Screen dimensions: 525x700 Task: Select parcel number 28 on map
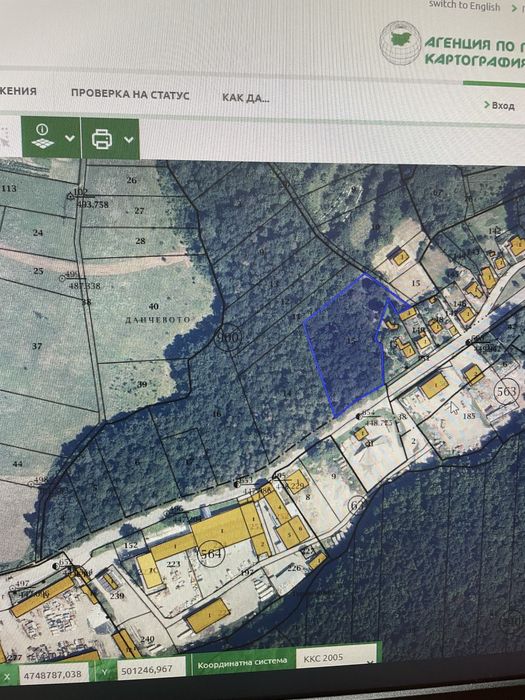(140, 241)
